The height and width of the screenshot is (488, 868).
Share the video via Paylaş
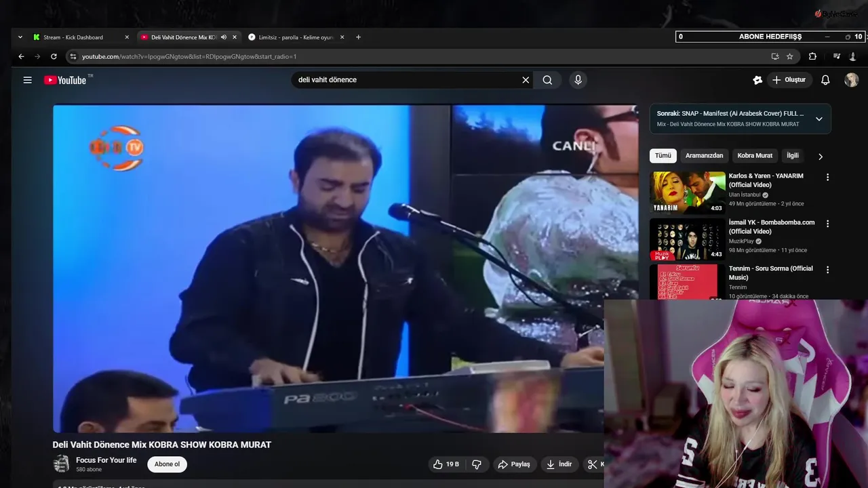pyautogui.click(x=514, y=464)
